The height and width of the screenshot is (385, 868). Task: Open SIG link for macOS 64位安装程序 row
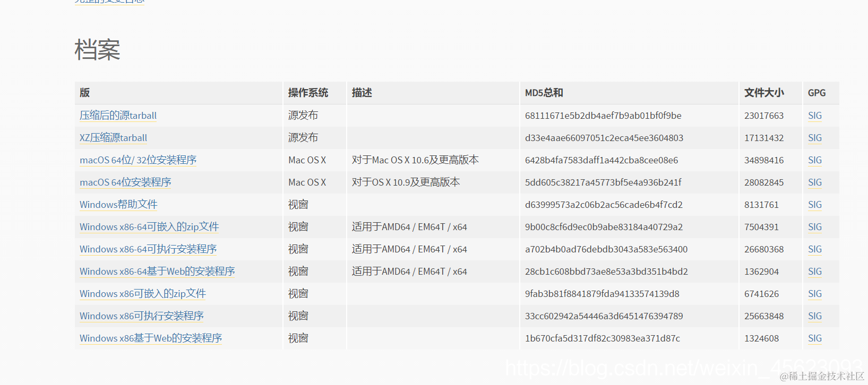pos(815,182)
